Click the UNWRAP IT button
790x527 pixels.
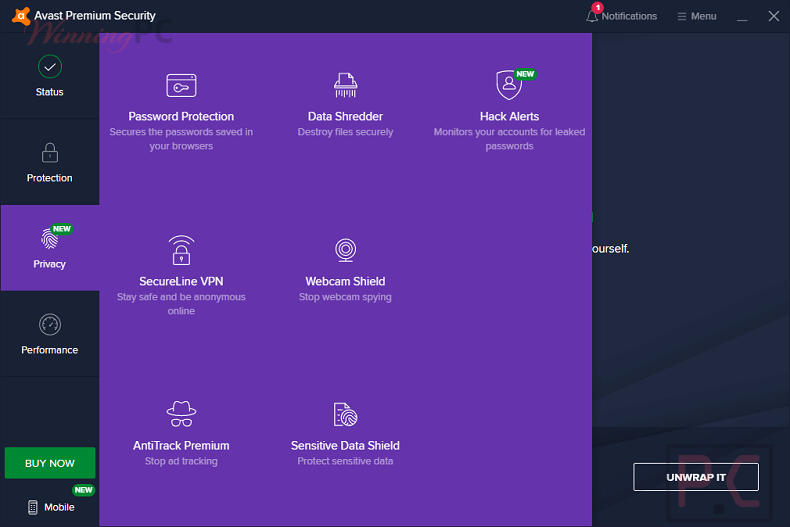696,477
